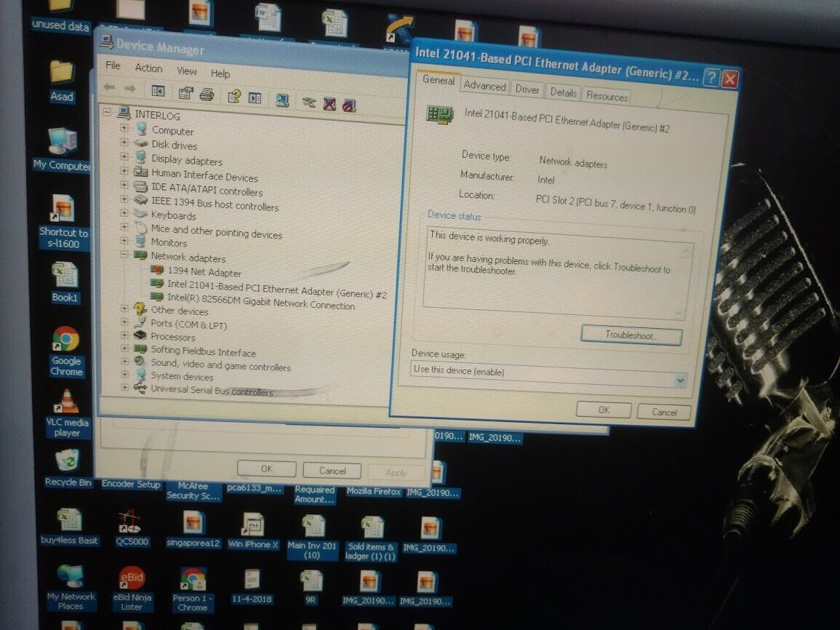The image size is (840, 630).
Task: Switch to the Driver tab
Action: pos(527,90)
